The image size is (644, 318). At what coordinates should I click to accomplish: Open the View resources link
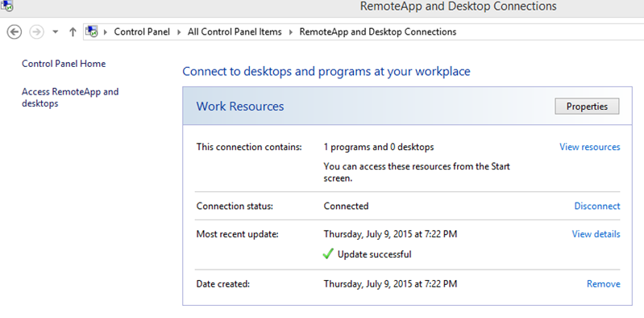click(x=590, y=147)
